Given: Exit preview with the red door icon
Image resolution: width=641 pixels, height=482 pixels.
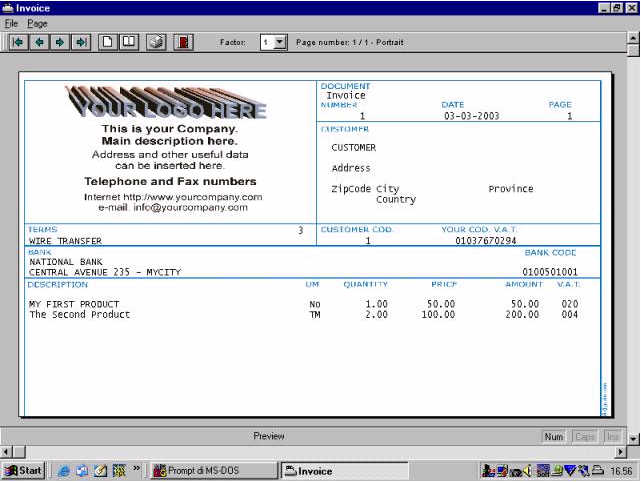Looking at the screenshot, I should pyautogui.click(x=183, y=42).
